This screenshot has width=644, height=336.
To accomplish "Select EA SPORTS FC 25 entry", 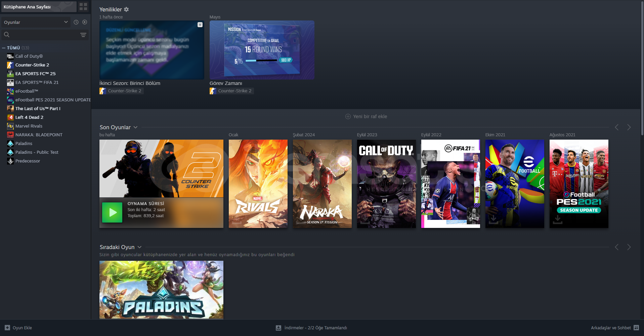I will pyautogui.click(x=35, y=74).
